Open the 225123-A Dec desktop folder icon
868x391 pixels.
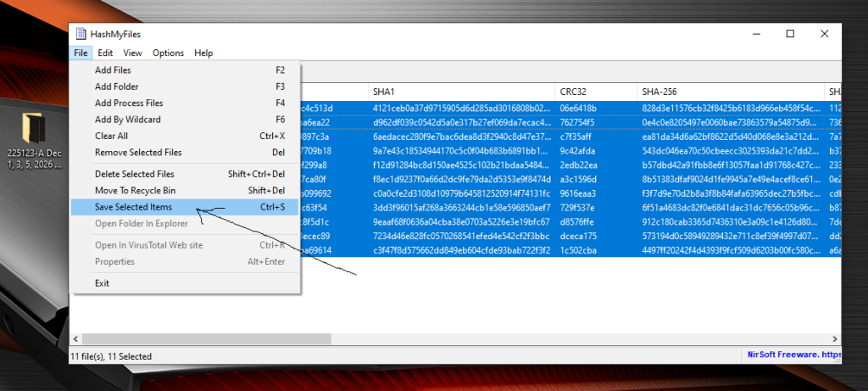(34, 142)
